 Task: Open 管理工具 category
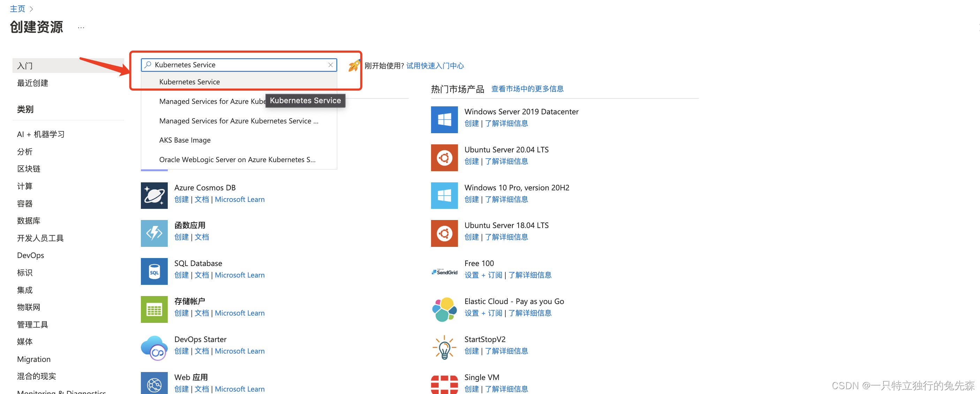point(32,324)
